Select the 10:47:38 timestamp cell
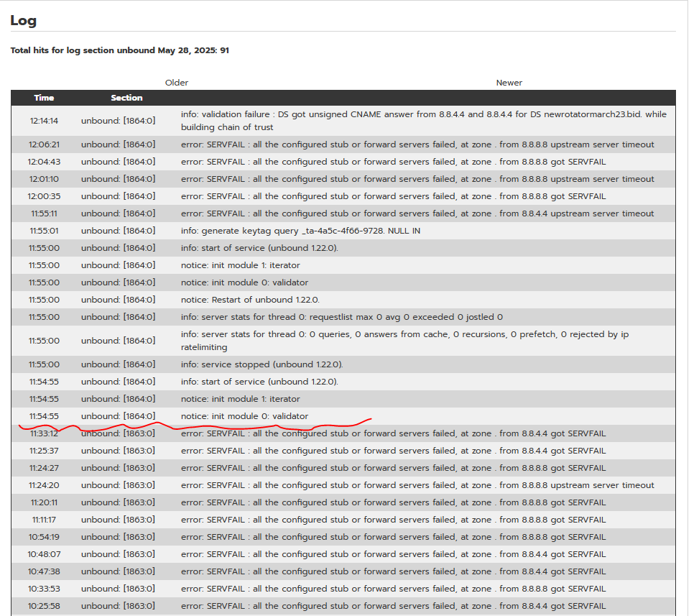Image resolution: width=699 pixels, height=616 pixels. [x=44, y=572]
